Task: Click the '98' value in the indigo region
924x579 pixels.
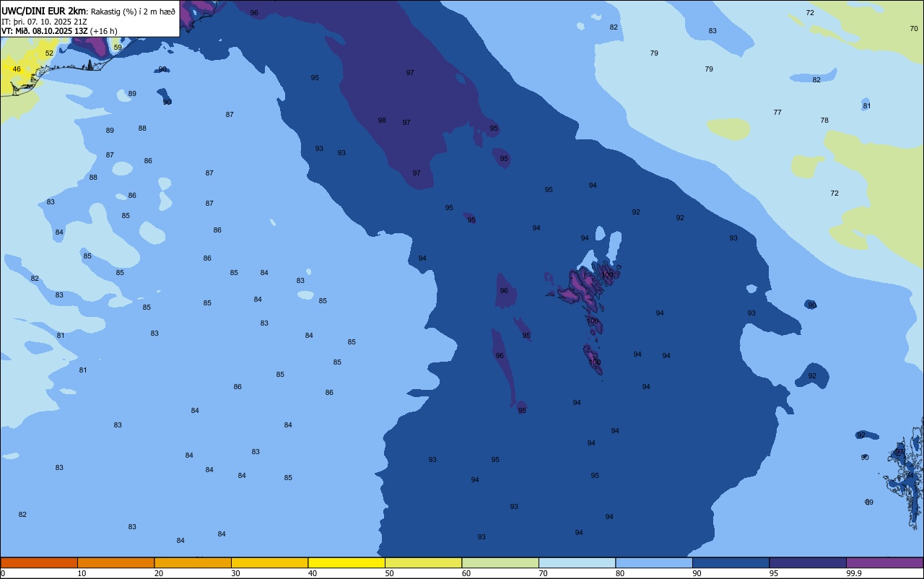Action: (x=382, y=121)
